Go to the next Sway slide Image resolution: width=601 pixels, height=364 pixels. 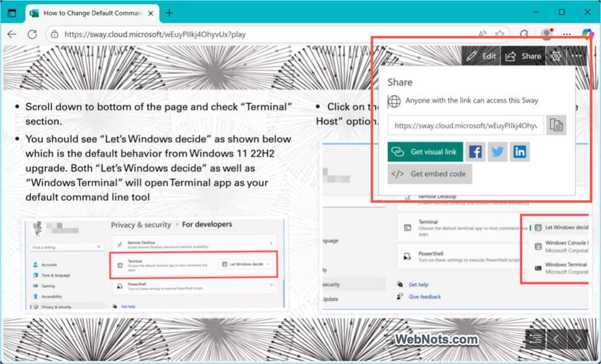click(577, 339)
